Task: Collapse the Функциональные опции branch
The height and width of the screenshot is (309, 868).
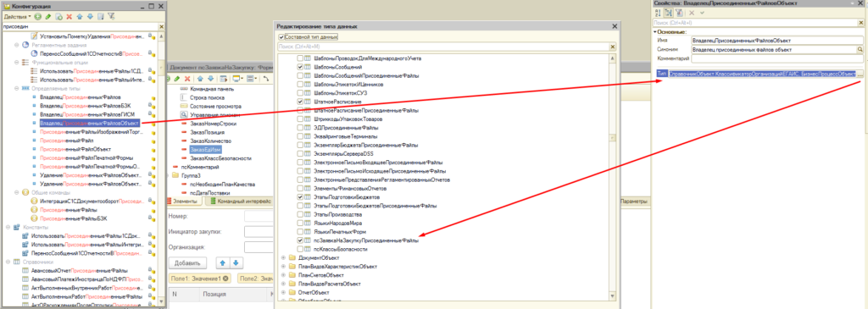Action: (x=17, y=63)
